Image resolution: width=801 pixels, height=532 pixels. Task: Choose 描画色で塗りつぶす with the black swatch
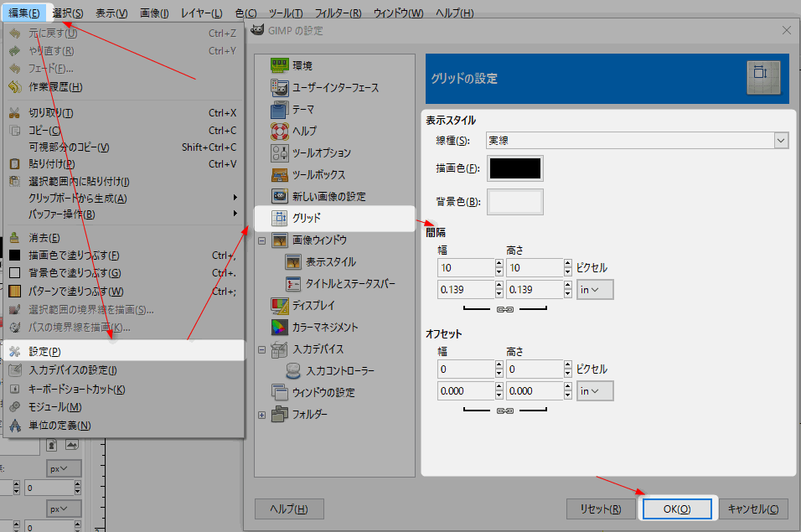(124, 256)
